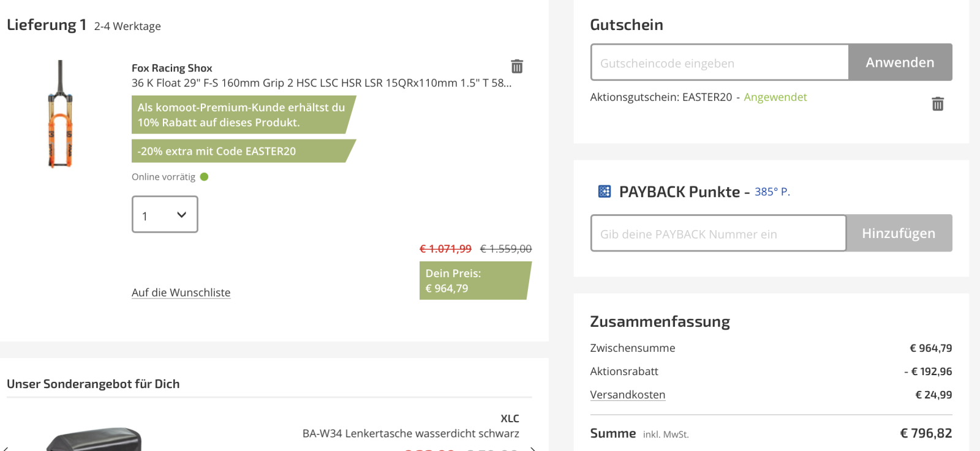Click the chevron arrow in quantity selector
Screen dimensions: 980x451
(181, 215)
